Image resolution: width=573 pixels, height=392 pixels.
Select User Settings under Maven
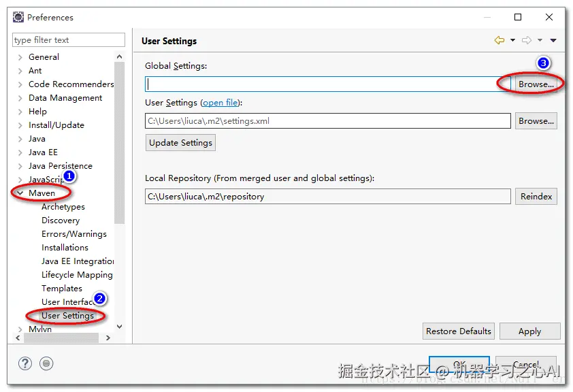click(67, 316)
